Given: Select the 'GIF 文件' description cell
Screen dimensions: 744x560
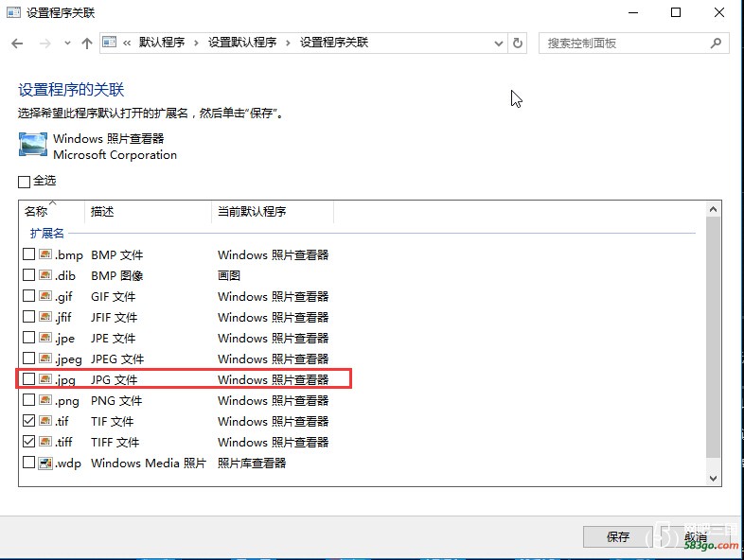Looking at the screenshot, I should click(114, 297).
